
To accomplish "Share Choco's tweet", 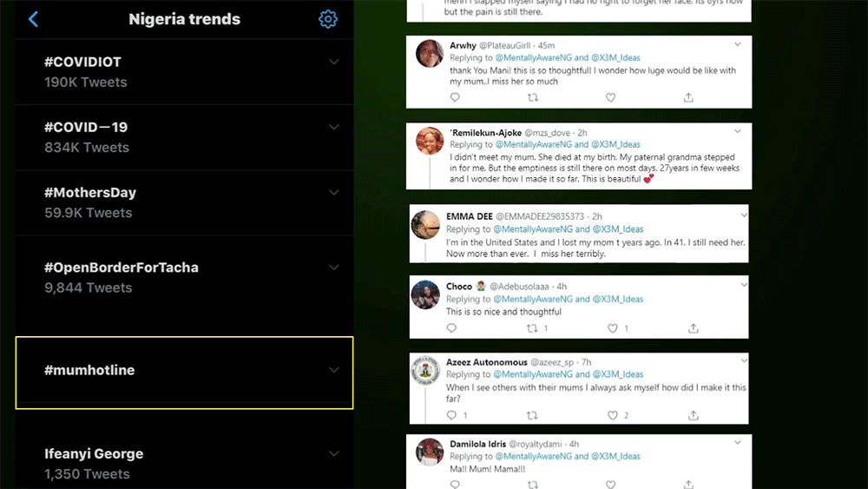I will click(693, 328).
